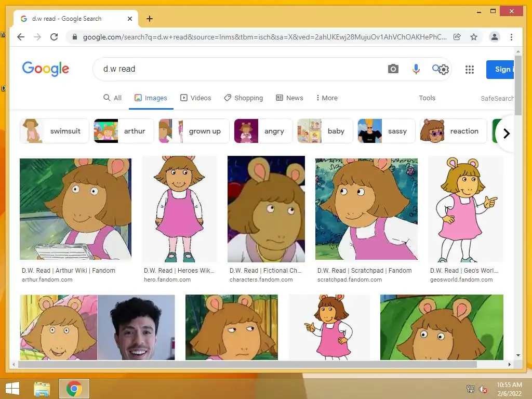Click the vertical scrollbar down arrow

click(x=518, y=355)
